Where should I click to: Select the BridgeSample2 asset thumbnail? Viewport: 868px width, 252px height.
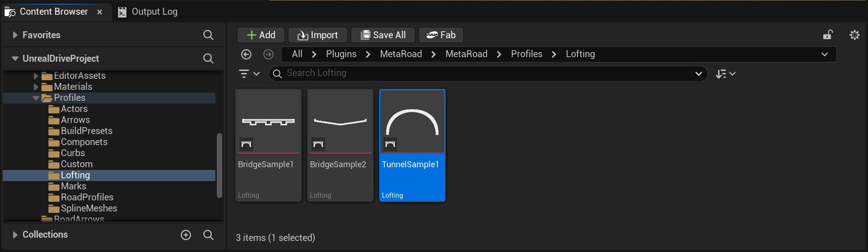tap(340, 122)
